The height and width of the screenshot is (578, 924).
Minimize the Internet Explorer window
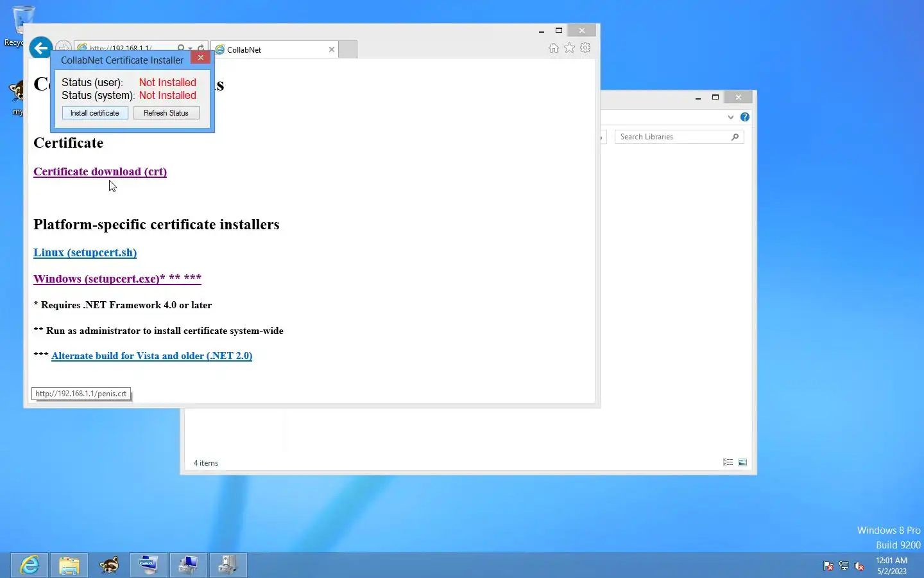click(x=542, y=31)
